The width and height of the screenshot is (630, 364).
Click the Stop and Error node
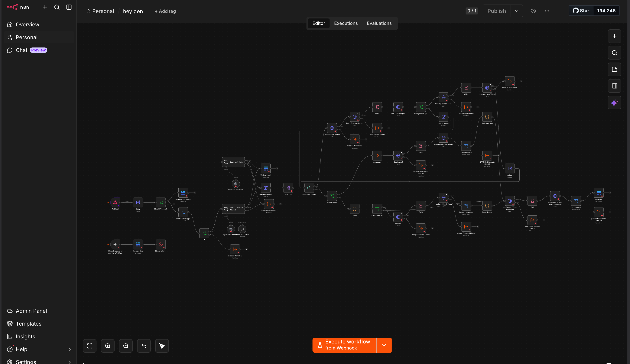(161, 245)
